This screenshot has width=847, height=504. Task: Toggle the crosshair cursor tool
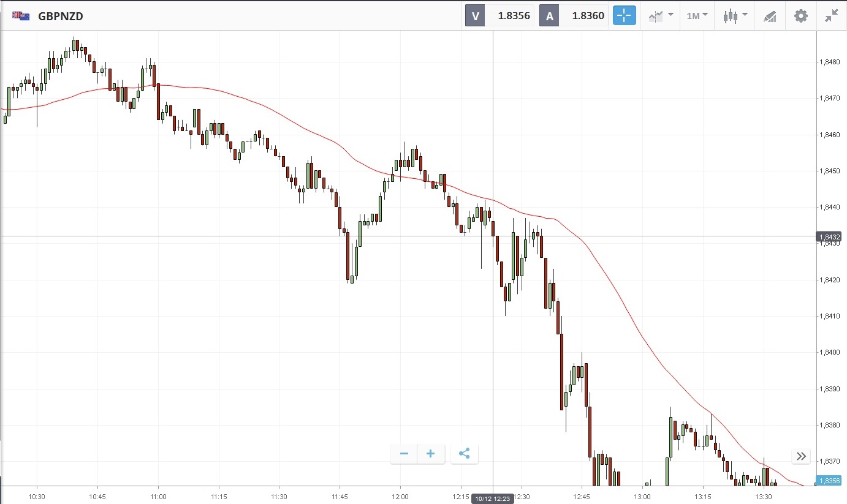tap(624, 16)
